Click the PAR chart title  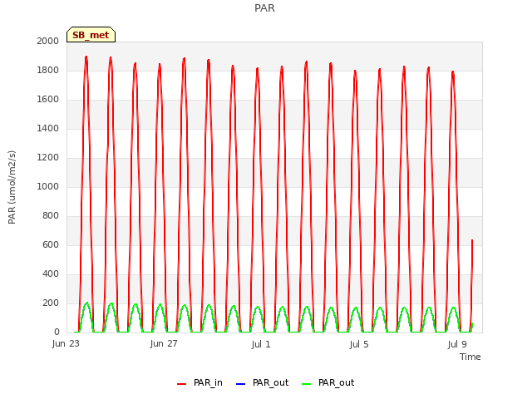(264, 8)
